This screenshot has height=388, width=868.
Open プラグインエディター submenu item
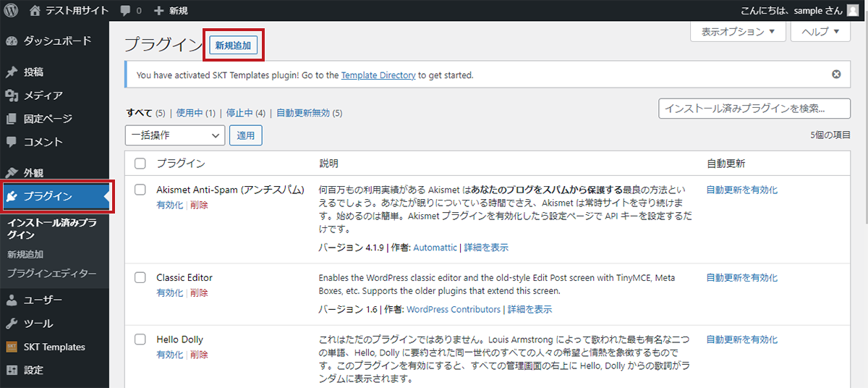[51, 274]
